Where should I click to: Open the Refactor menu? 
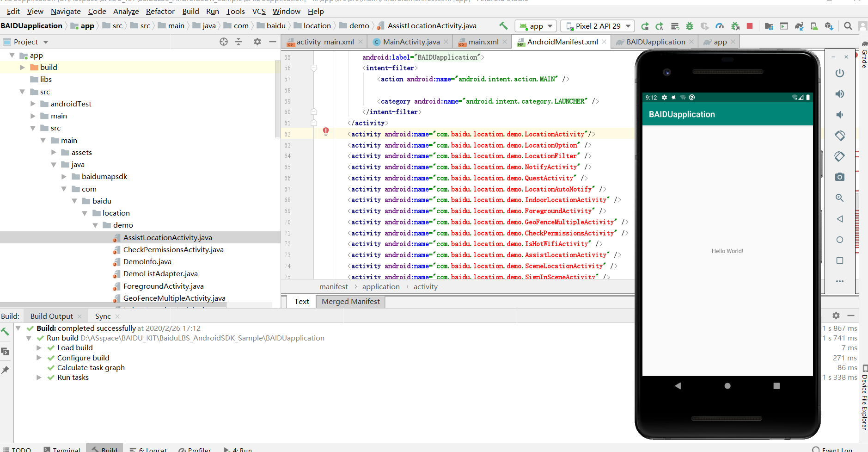pyautogui.click(x=160, y=11)
